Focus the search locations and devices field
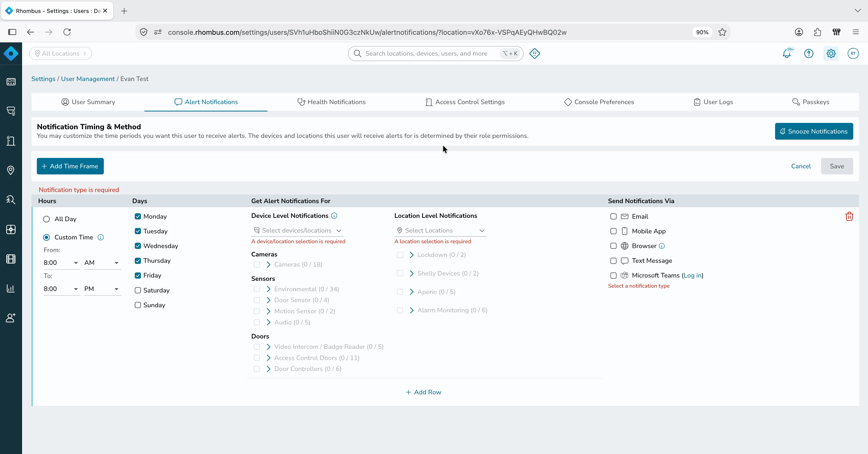The width and height of the screenshot is (868, 454). point(435,54)
